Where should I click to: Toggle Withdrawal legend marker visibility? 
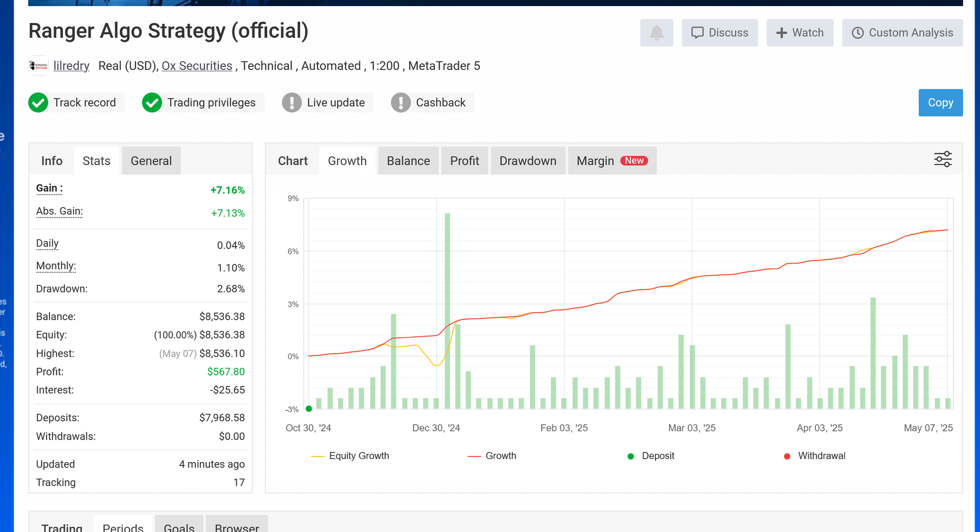click(x=814, y=456)
